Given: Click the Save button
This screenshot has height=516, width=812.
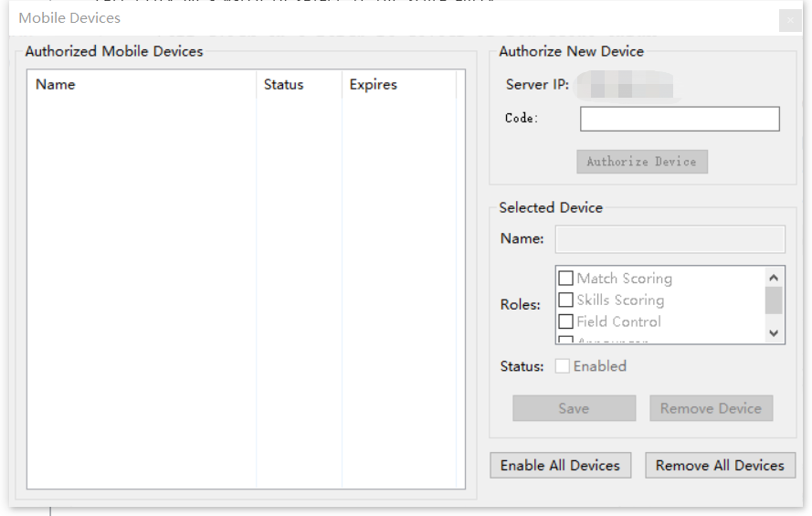Looking at the screenshot, I should [574, 408].
